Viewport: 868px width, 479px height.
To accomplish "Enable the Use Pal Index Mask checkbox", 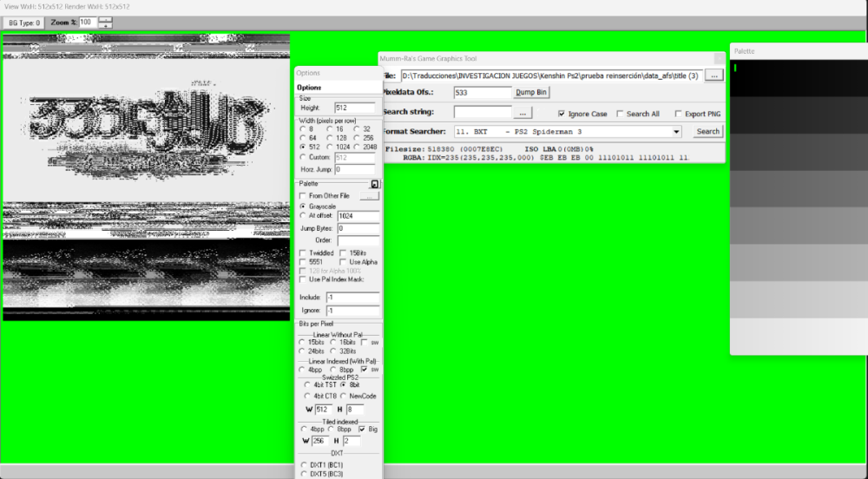I will click(303, 279).
